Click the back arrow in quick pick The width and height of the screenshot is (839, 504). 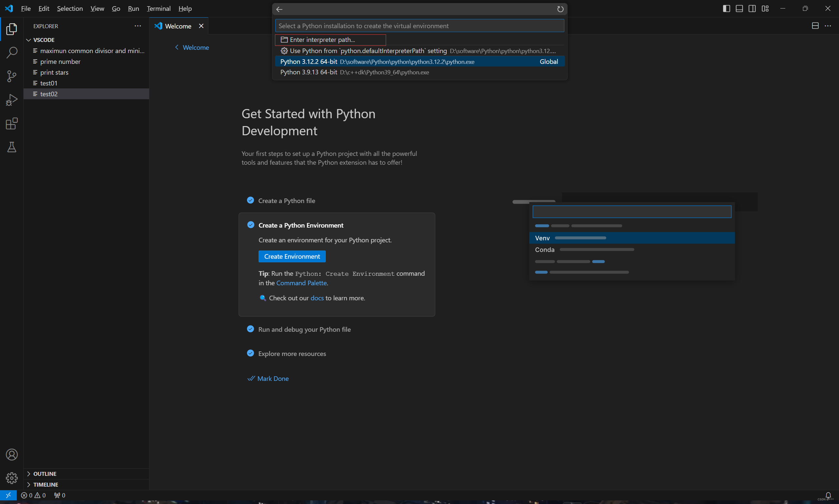pyautogui.click(x=279, y=9)
